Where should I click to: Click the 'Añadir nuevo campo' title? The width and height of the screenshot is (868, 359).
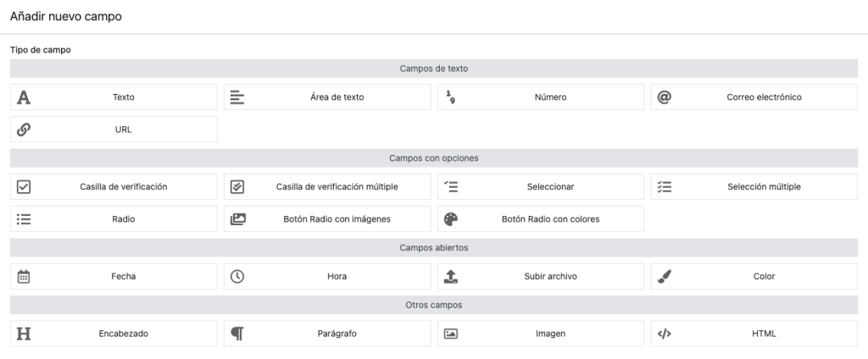pos(66,17)
